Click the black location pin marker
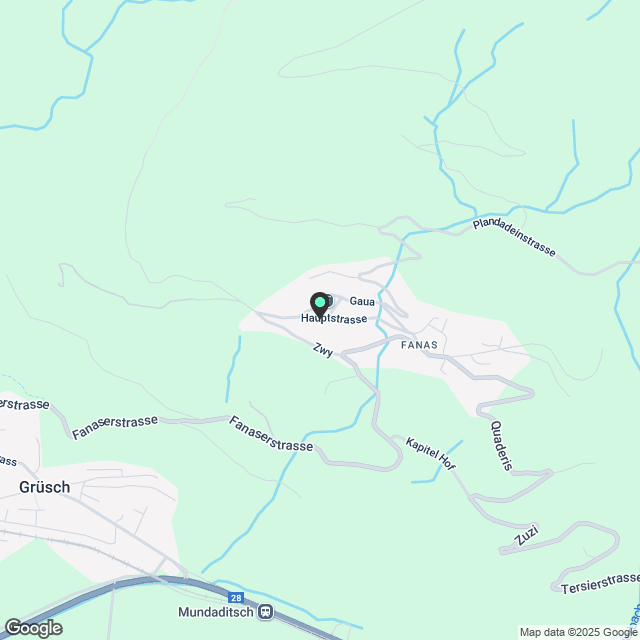 point(320,304)
